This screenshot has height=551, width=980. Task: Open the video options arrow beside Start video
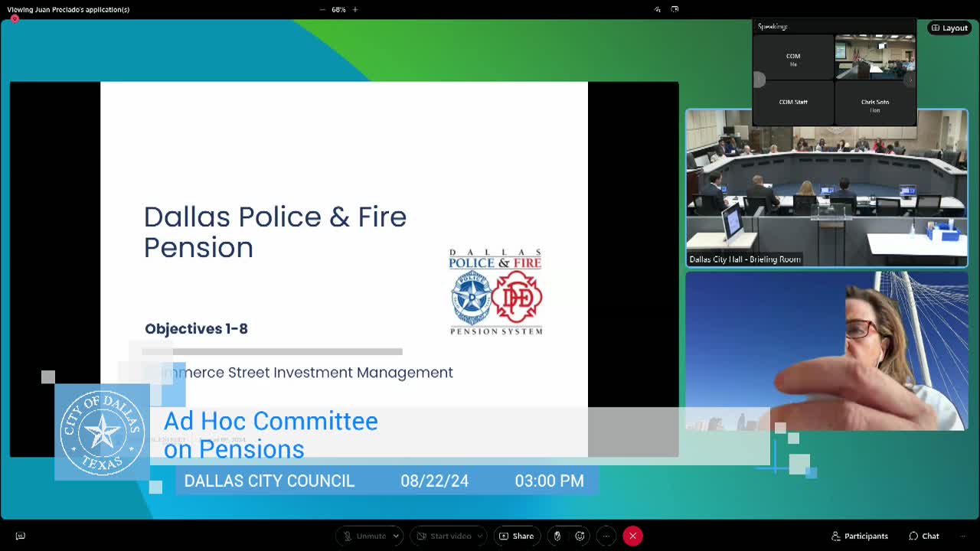(x=481, y=536)
